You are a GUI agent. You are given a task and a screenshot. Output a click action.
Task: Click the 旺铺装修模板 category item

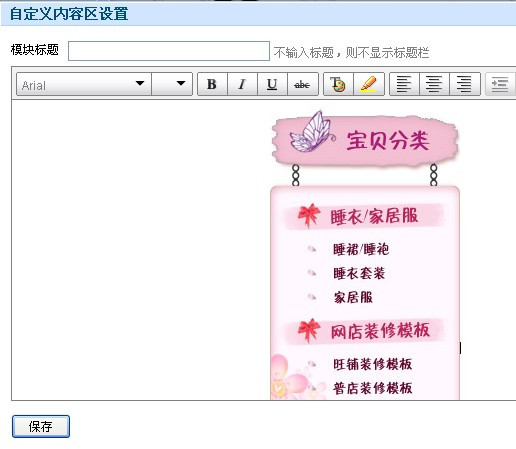[373, 364]
